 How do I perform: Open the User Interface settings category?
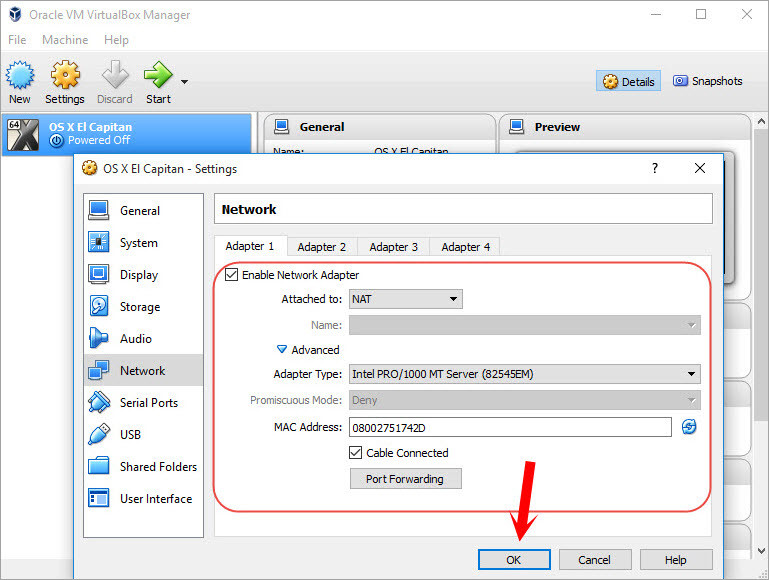coord(143,498)
